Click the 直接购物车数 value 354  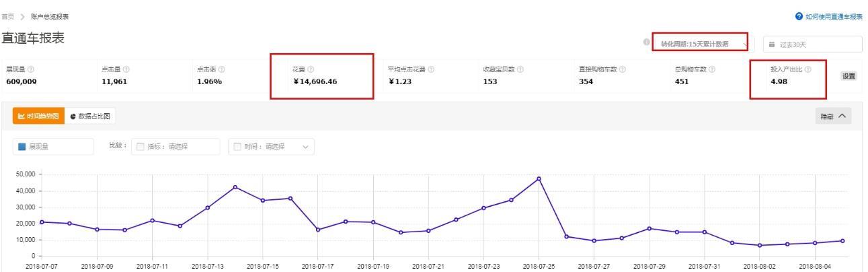point(586,82)
